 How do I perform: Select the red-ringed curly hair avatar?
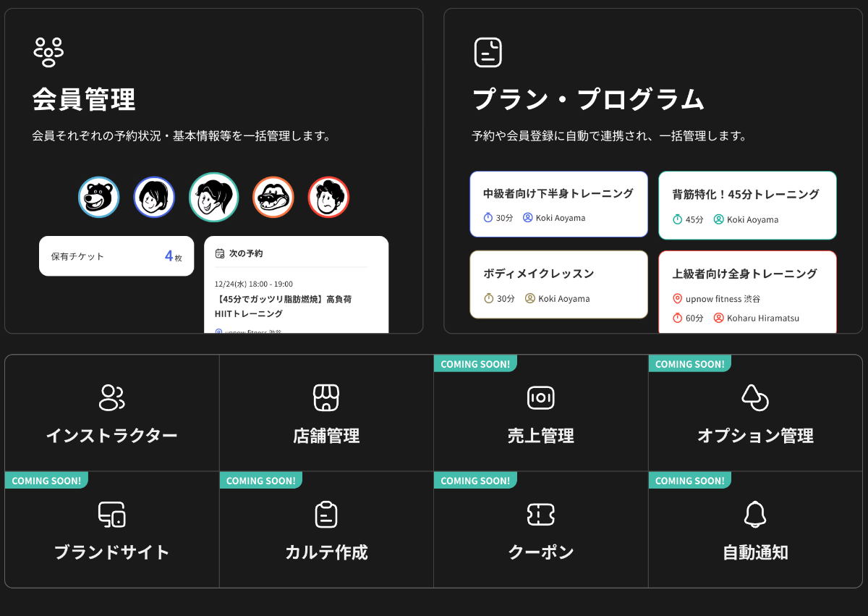pos(328,197)
